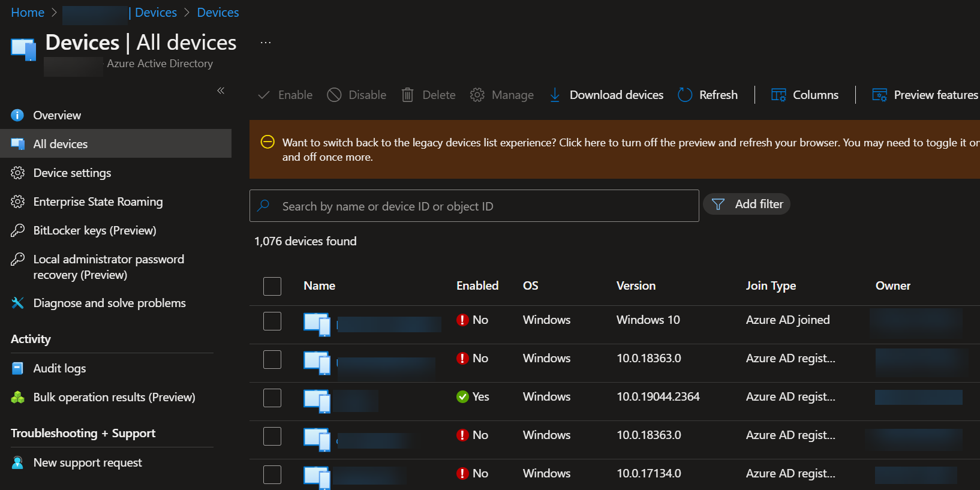
Task: Click the Version column header
Action: [636, 286]
